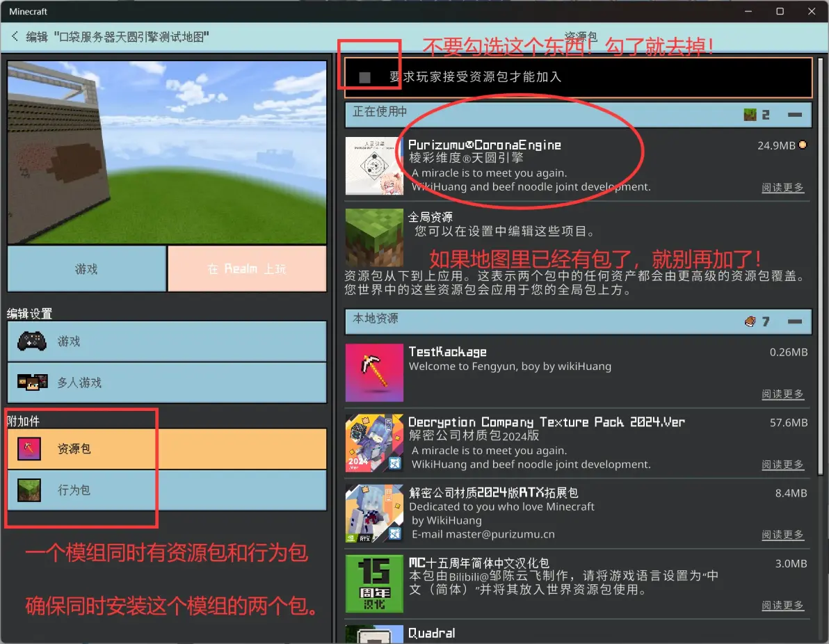Click the players icon in 多人游戏 row
The width and height of the screenshot is (829, 644).
pos(32,383)
